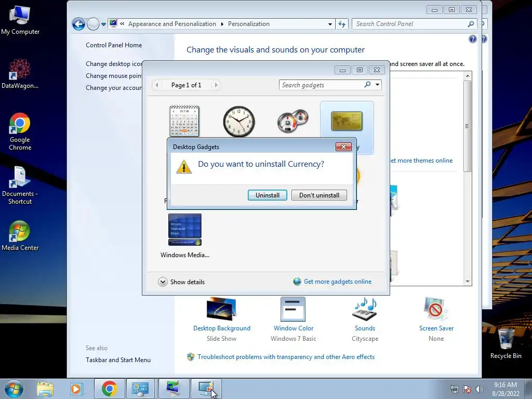Click the Help icon in Personalization window

coord(473,39)
